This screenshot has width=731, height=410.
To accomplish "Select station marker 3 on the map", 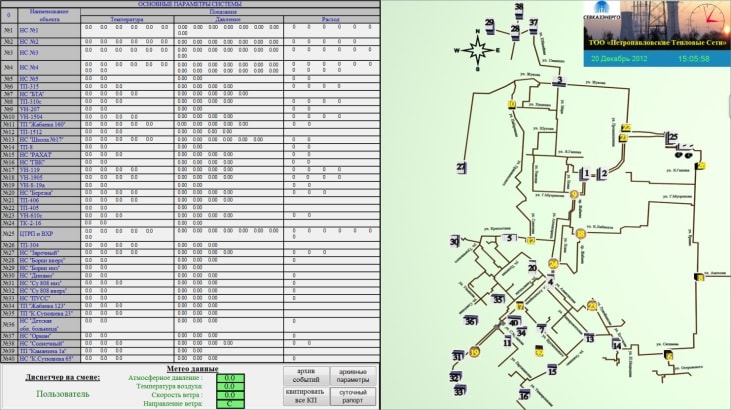I will [x=561, y=81].
